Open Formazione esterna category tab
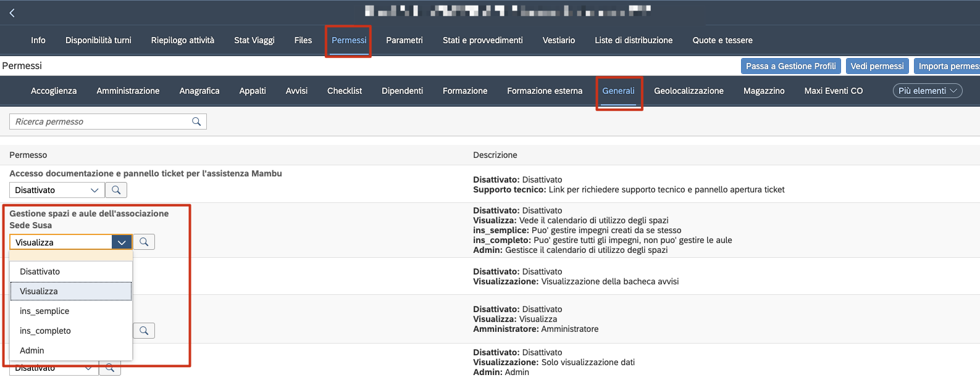980x380 pixels. (x=545, y=91)
